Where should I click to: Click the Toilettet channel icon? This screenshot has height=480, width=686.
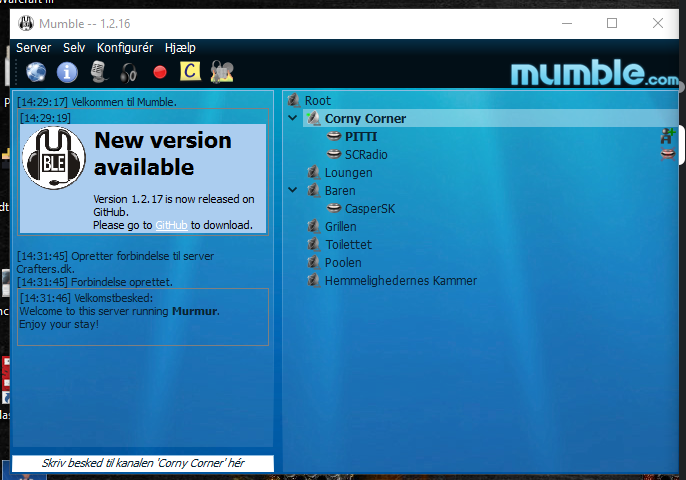point(314,244)
